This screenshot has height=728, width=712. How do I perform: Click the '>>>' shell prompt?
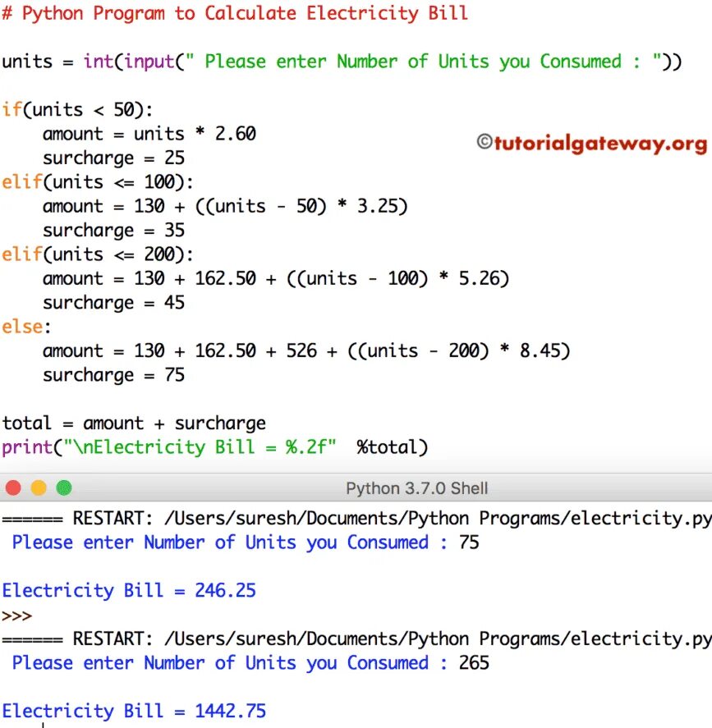[16, 616]
